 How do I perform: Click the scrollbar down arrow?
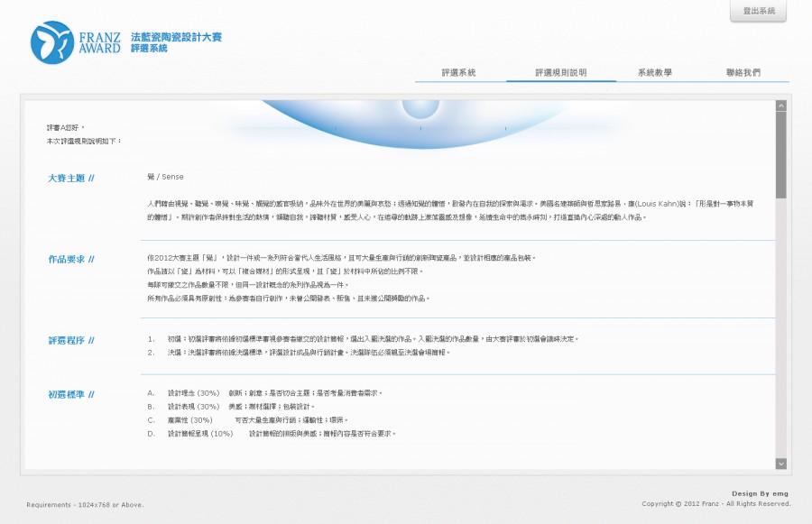780,463
